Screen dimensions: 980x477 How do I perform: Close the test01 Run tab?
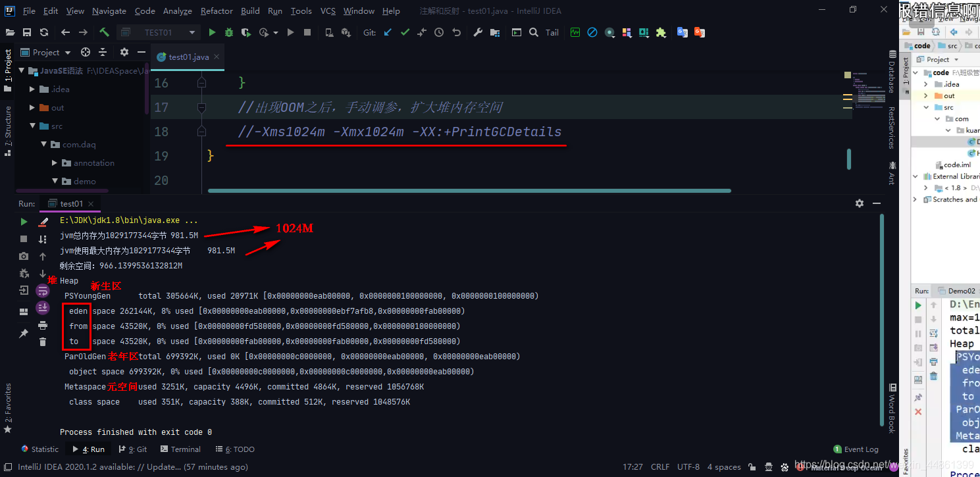(91, 204)
